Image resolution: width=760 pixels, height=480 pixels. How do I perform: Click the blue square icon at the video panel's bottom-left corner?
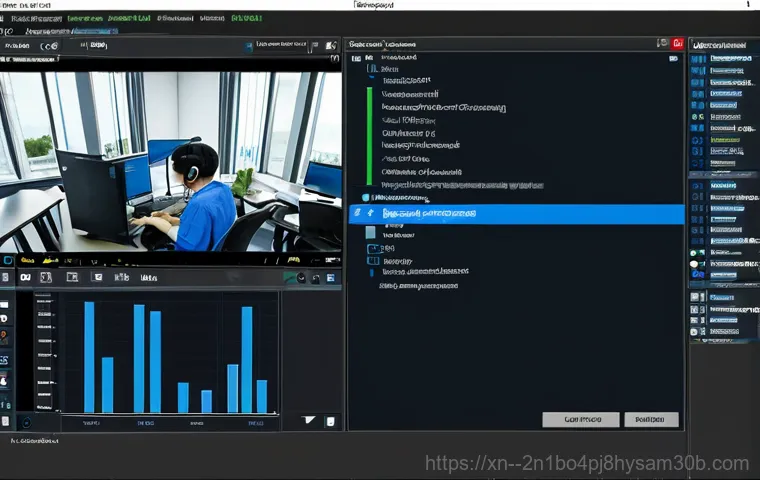9,260
